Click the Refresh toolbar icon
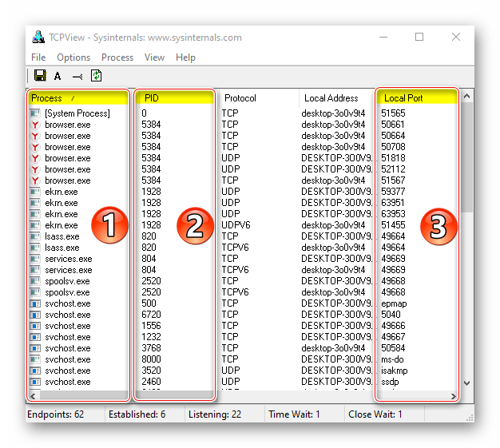The height and width of the screenshot is (448, 500). pyautogui.click(x=97, y=76)
